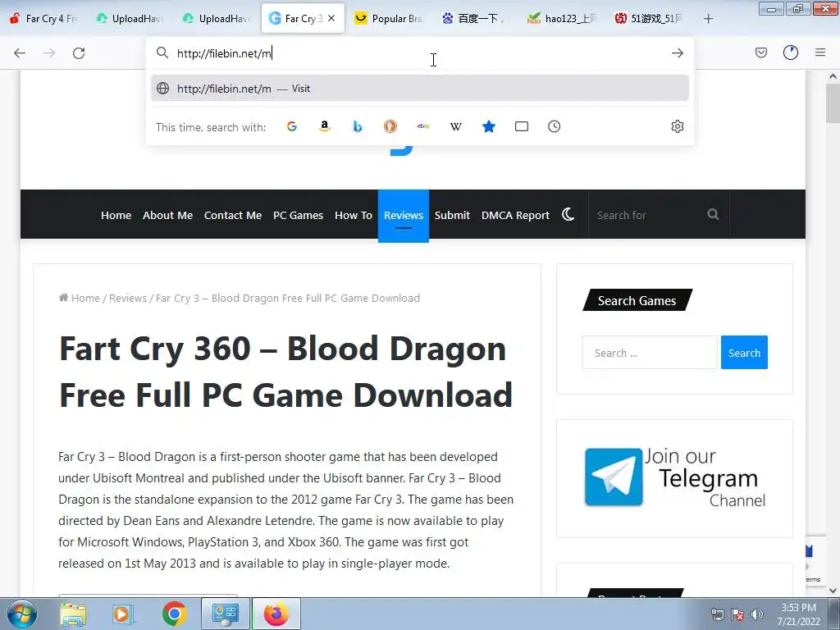Click the blue Search button
The image size is (840, 630).
[x=744, y=353]
